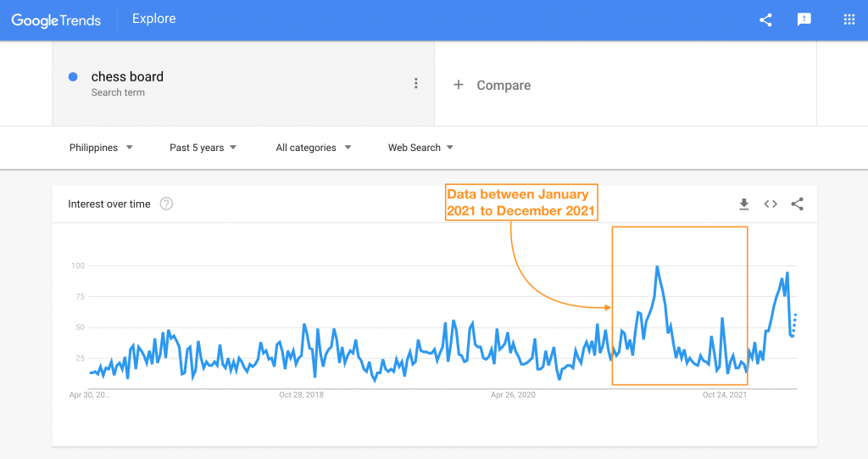
Task: Open the Web Search type dropdown
Action: [x=420, y=148]
